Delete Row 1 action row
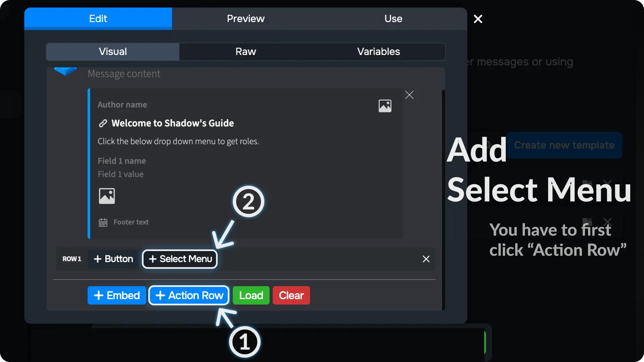644x362 pixels. tap(426, 259)
